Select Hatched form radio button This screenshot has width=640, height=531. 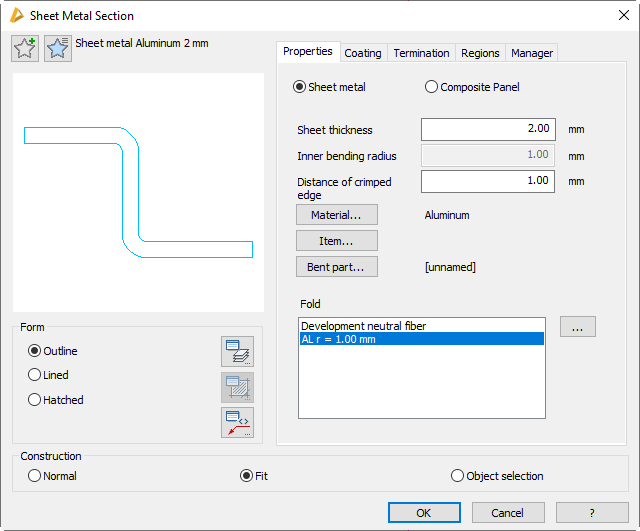35,400
